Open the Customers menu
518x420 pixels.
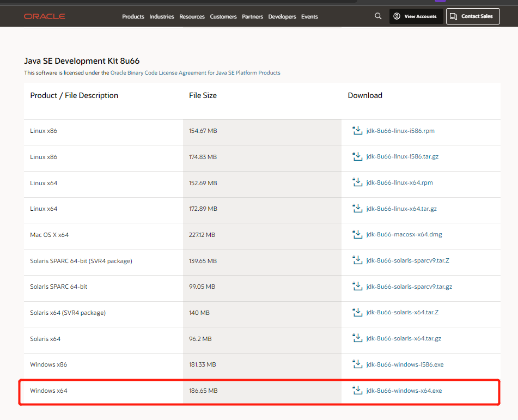(x=223, y=16)
